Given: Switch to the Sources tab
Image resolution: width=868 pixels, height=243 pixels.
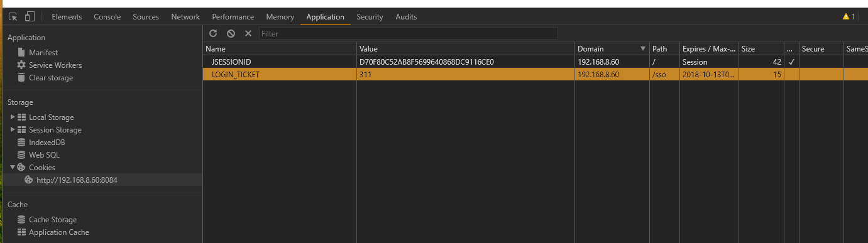Looking at the screenshot, I should (x=146, y=17).
